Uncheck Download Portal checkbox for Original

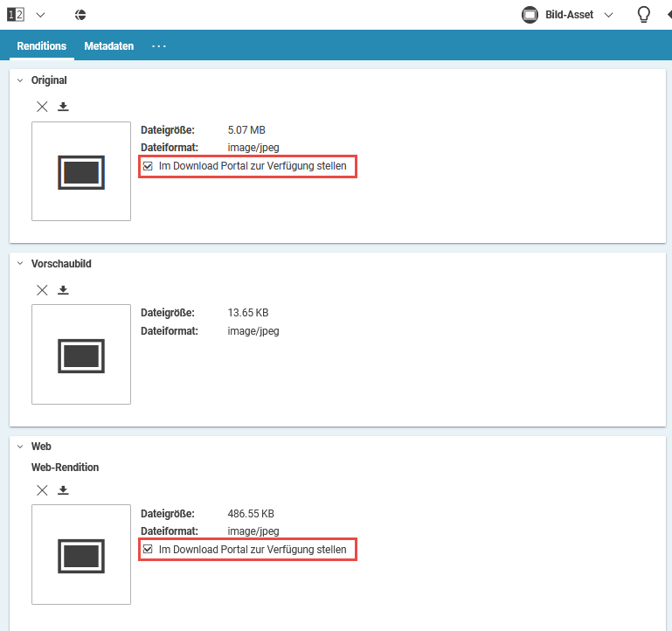point(148,166)
